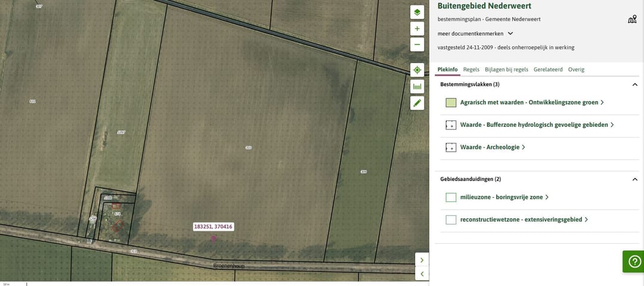Click the green Agrarisch color swatch
This screenshot has height=286, width=644.
(x=451, y=102)
